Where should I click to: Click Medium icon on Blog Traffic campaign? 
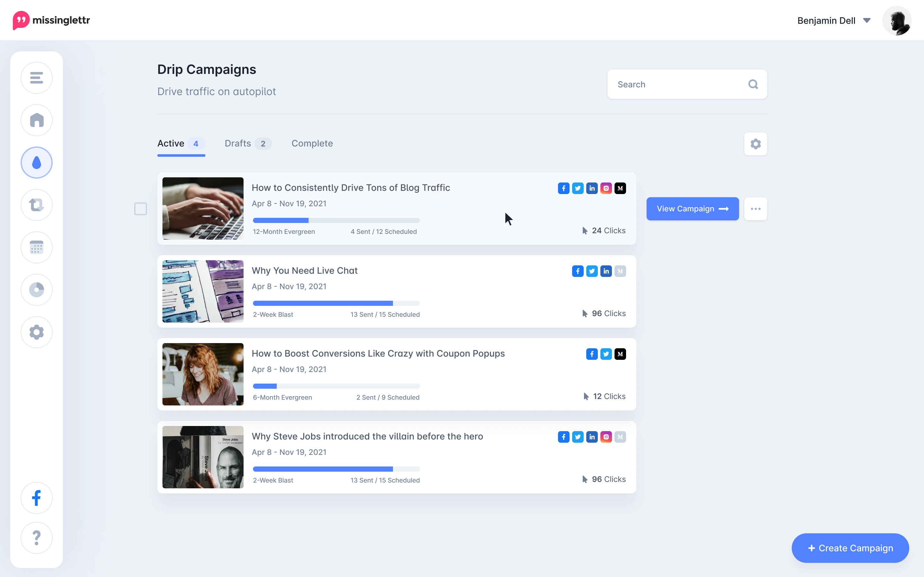coord(620,188)
